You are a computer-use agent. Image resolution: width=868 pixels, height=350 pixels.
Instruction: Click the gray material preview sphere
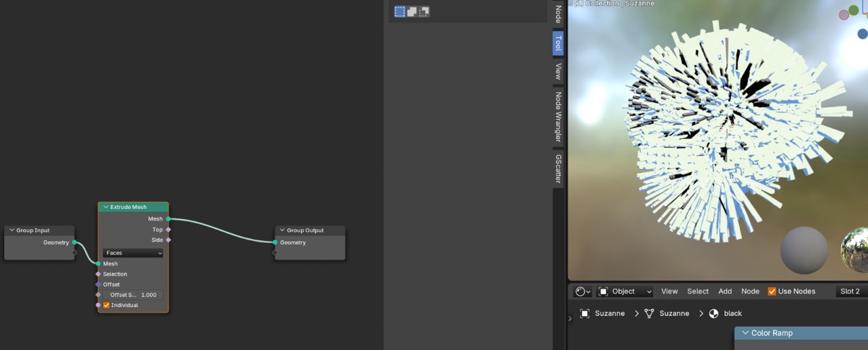coord(804,250)
